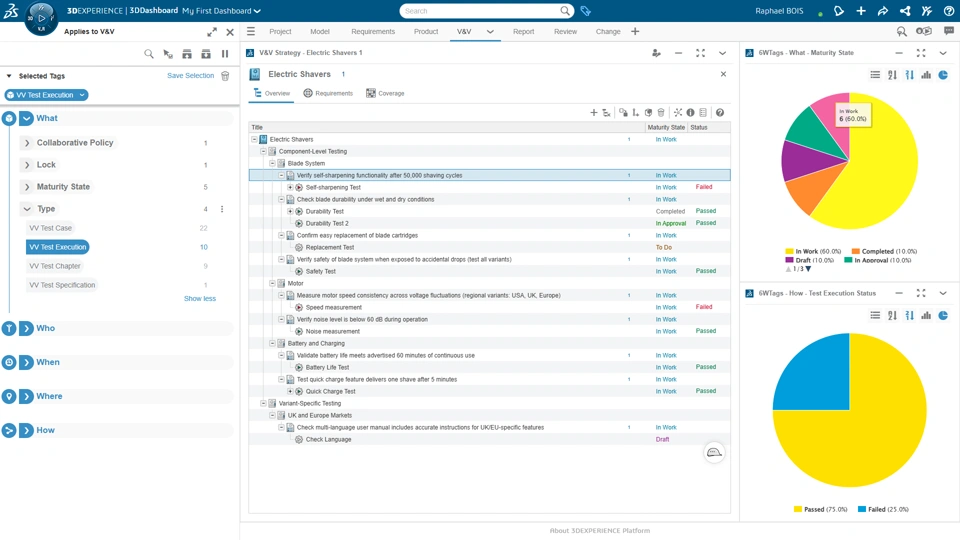Toggle the VV Test Chapter tag filter
The height and width of the screenshot is (540, 960).
coord(55,266)
